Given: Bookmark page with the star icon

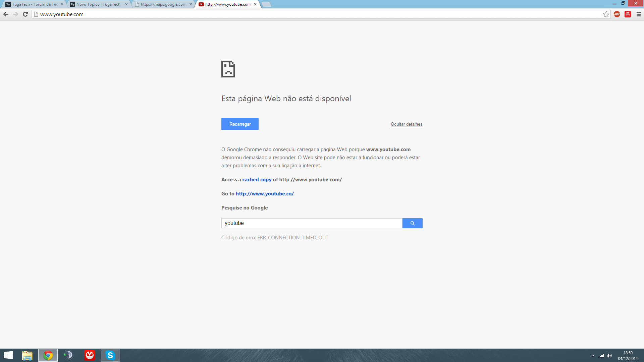Looking at the screenshot, I should [606, 14].
